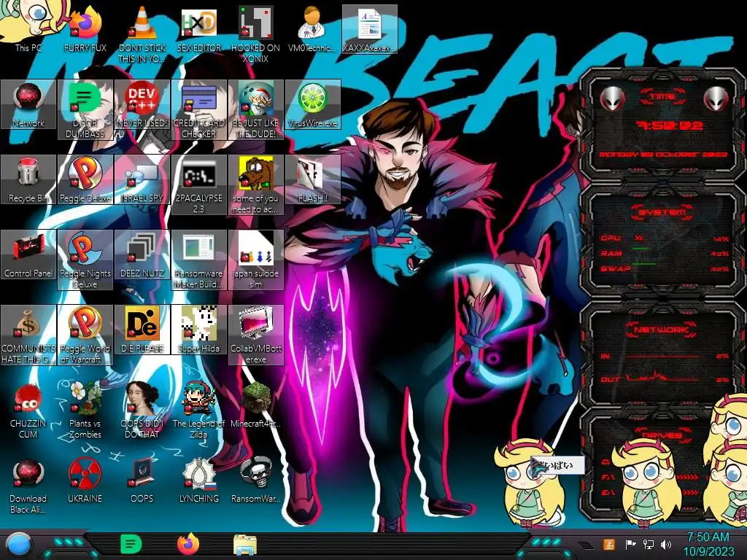
Task: Click the network tray icon
Action: pos(649,544)
